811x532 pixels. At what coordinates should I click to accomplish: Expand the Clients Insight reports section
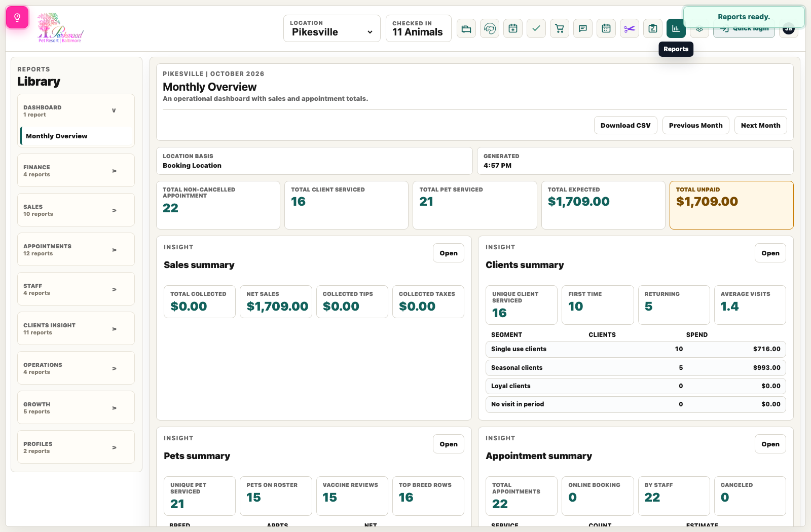tap(76, 328)
